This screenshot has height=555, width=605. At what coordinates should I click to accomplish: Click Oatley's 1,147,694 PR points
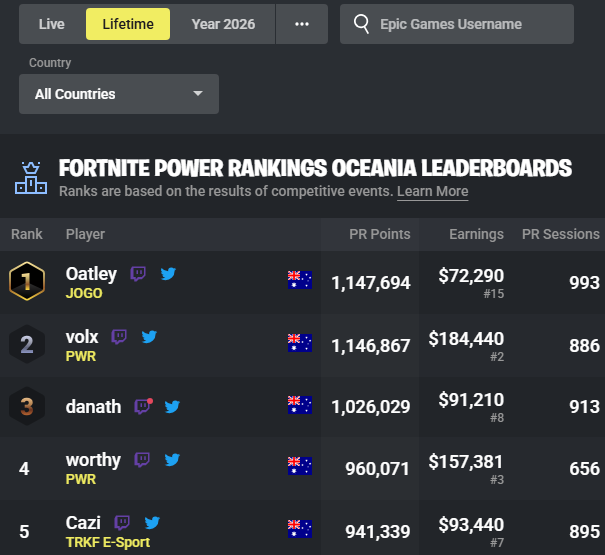point(371,283)
